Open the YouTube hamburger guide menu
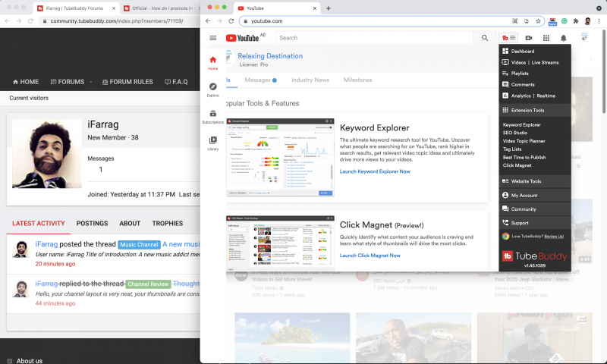607x364 pixels. click(212, 38)
